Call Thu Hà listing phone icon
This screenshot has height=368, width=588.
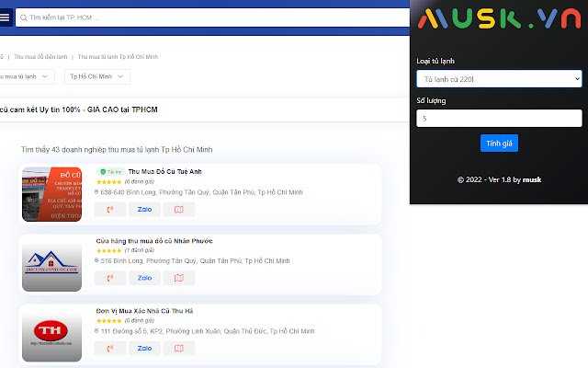point(110,349)
